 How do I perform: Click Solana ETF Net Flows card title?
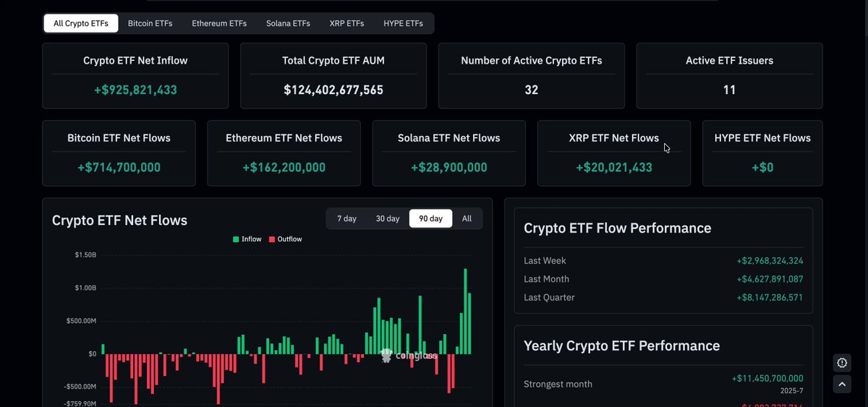pyautogui.click(x=449, y=138)
